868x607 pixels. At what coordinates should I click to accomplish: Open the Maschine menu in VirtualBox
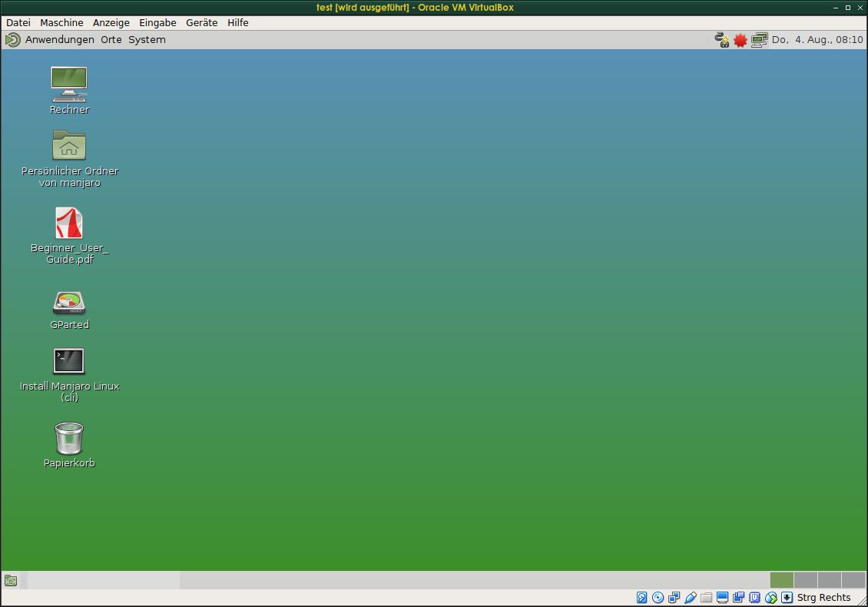click(x=61, y=23)
